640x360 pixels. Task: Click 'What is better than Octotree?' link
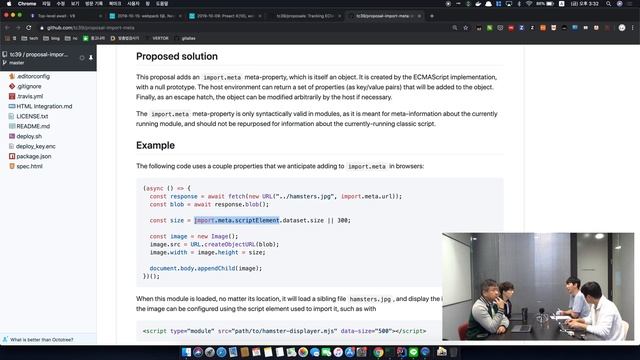[42, 340]
